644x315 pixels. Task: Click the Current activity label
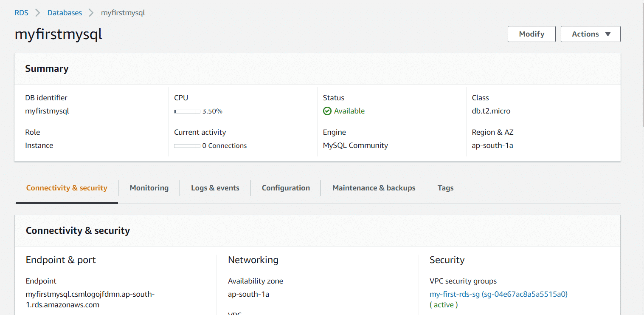coord(200,132)
